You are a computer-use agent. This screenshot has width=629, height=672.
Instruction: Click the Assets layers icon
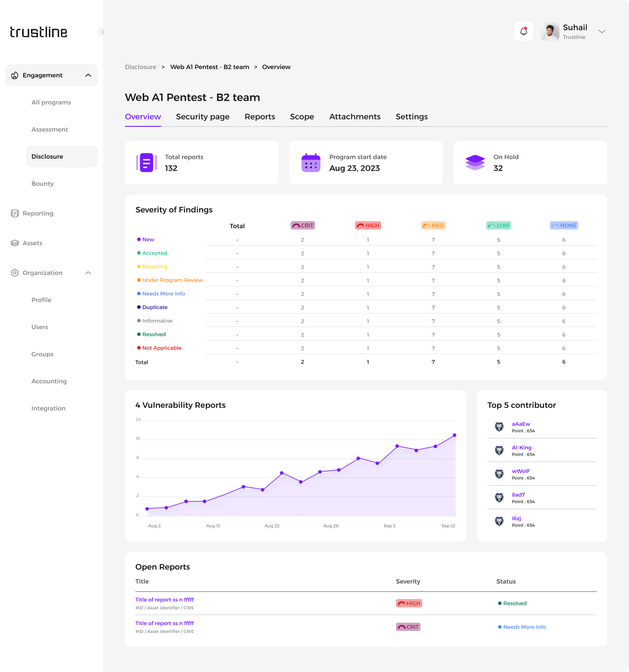pos(15,243)
